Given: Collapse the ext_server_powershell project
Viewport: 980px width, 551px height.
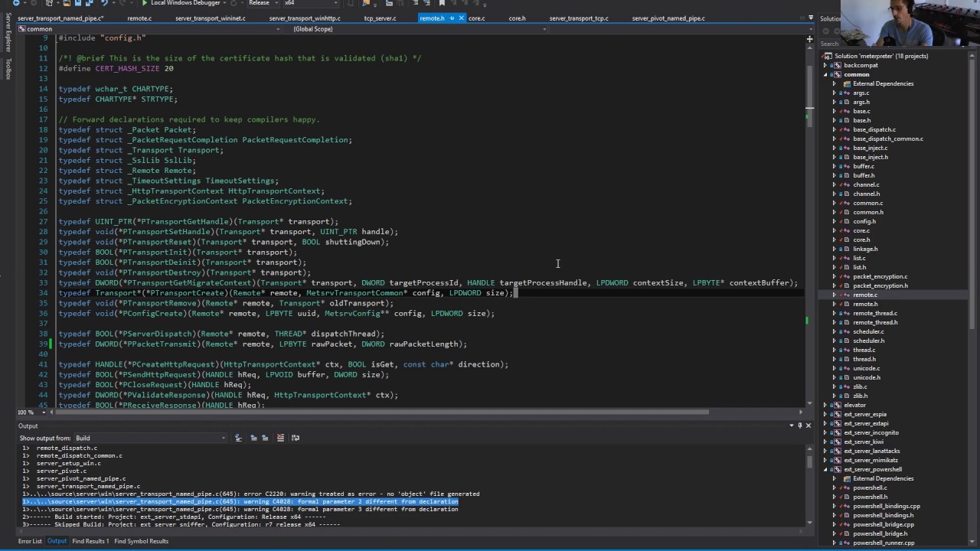Looking at the screenshot, I should point(825,469).
